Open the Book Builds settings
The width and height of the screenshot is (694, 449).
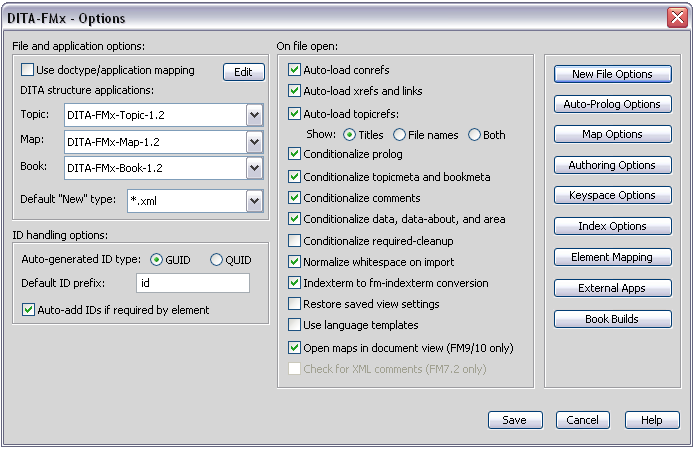tap(612, 319)
